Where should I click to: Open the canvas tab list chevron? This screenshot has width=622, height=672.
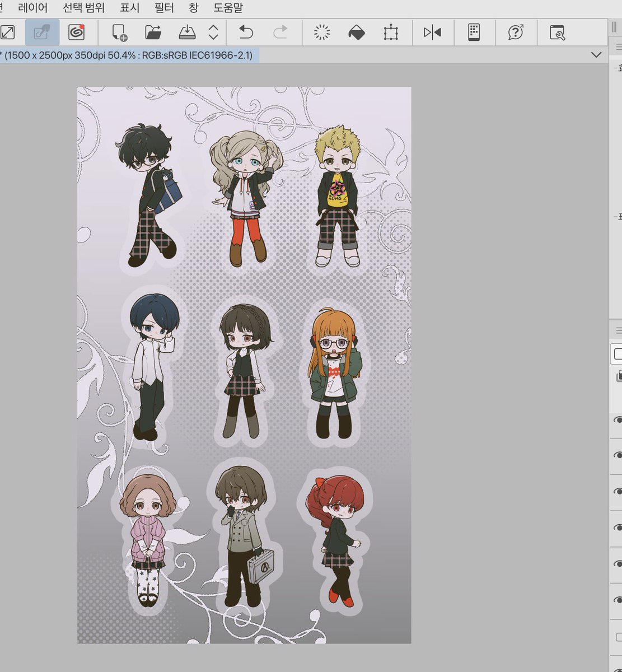597,55
